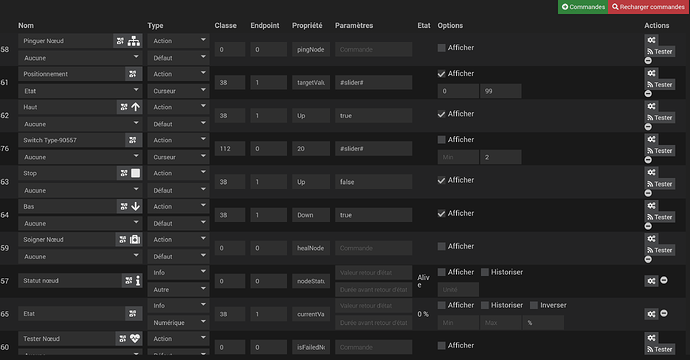Click the stop square icon for Stop
This screenshot has height=360, width=690.
(136, 173)
